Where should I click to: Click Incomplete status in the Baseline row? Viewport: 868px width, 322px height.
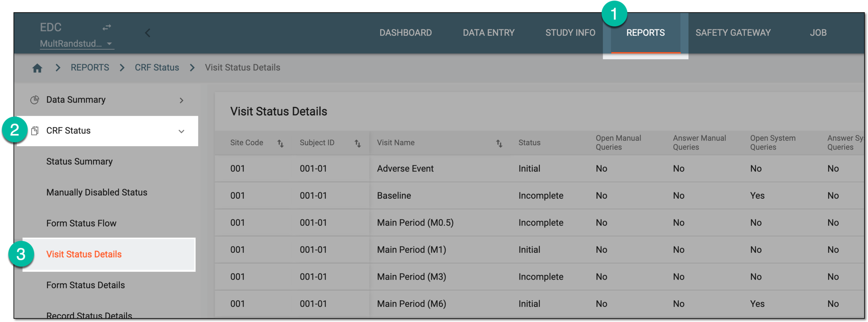541,196
